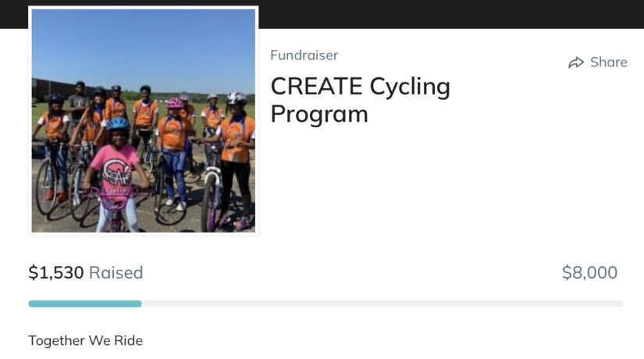This screenshot has width=644, height=359.
Task: Click the gray unfilled part of progress bar
Action: tap(382, 304)
